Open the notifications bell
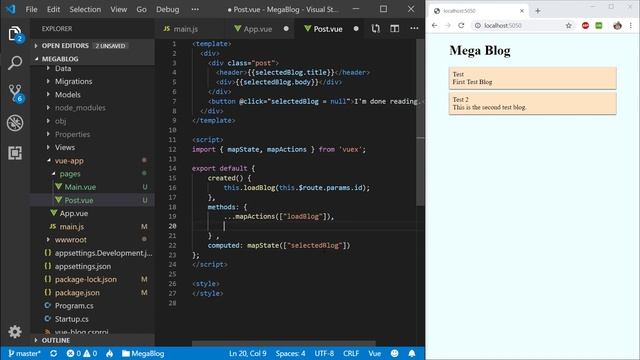This screenshot has width=640, height=360. click(x=412, y=353)
